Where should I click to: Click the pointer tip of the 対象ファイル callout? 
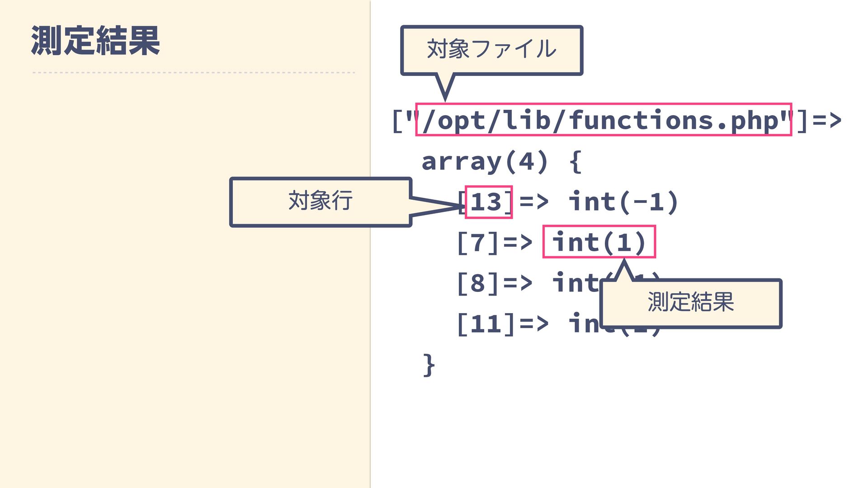click(x=445, y=98)
